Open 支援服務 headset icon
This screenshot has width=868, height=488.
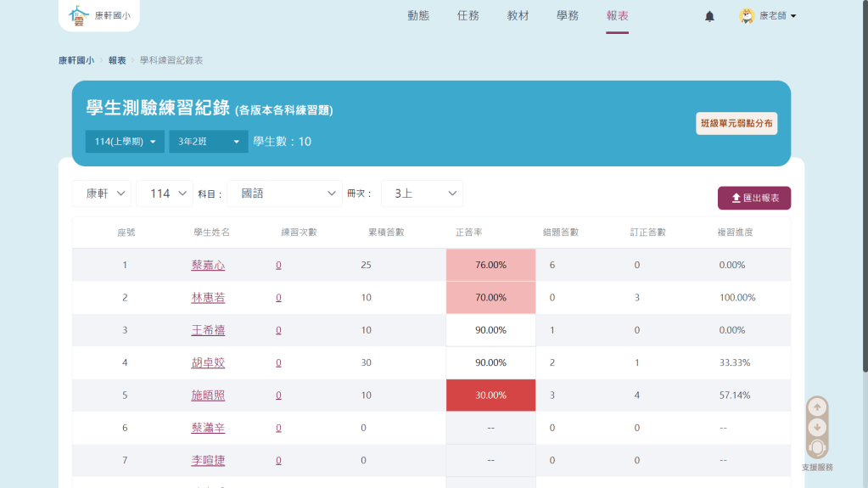pyautogui.click(x=817, y=447)
